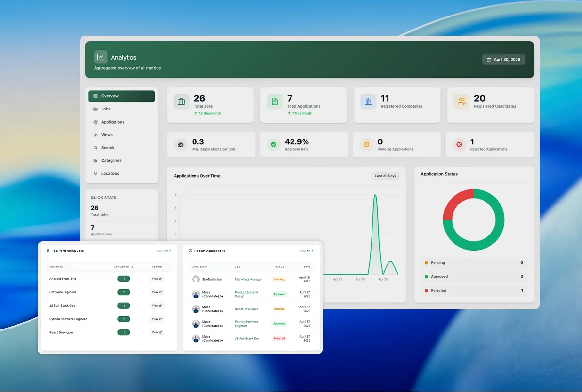Image resolution: width=582 pixels, height=392 pixels.
Task: Open the Applications sidebar tab
Action: point(113,122)
